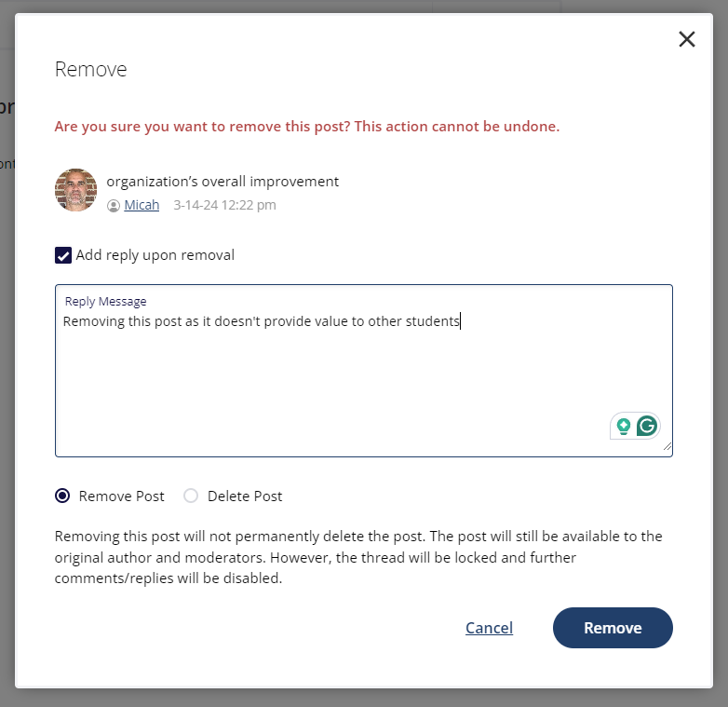Click into the Reply Message text area
728x707 pixels.
(364, 371)
